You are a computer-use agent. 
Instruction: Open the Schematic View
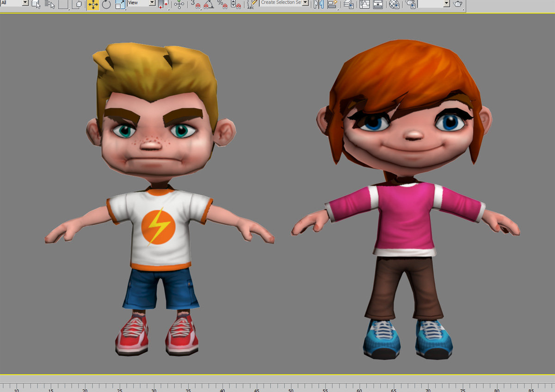pyautogui.click(x=378, y=5)
